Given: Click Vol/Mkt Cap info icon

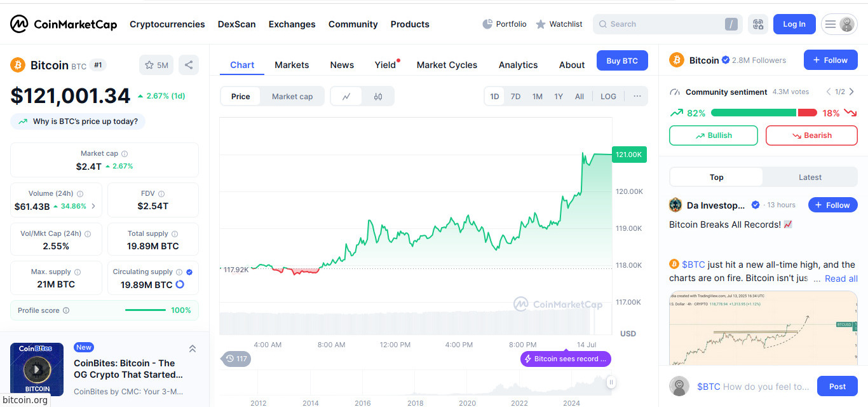Looking at the screenshot, I should coord(88,234).
